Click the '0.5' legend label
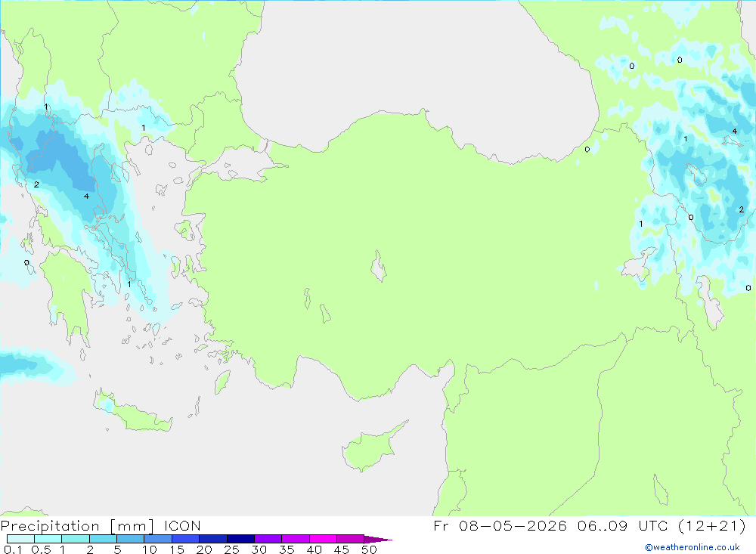 point(41,549)
